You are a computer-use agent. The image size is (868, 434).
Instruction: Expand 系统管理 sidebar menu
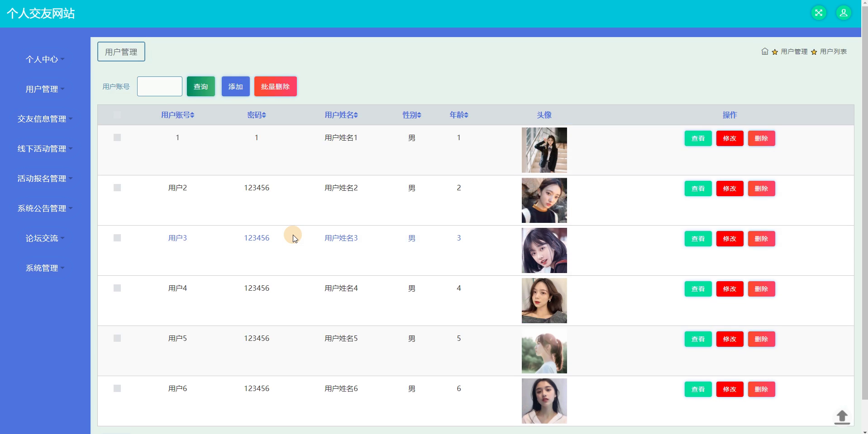click(45, 268)
